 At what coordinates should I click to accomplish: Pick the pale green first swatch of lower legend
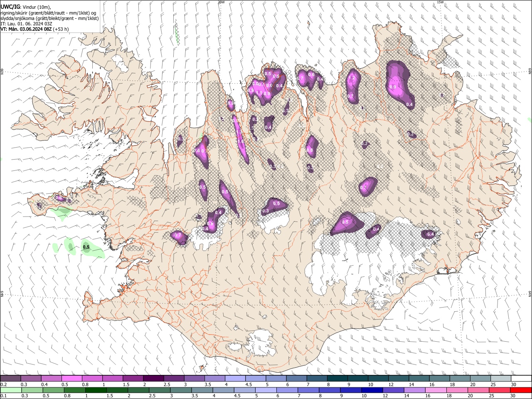click(10, 390)
